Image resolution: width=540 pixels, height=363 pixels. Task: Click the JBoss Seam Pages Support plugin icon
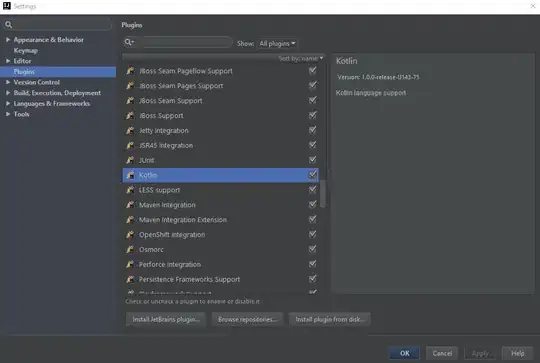coord(130,85)
